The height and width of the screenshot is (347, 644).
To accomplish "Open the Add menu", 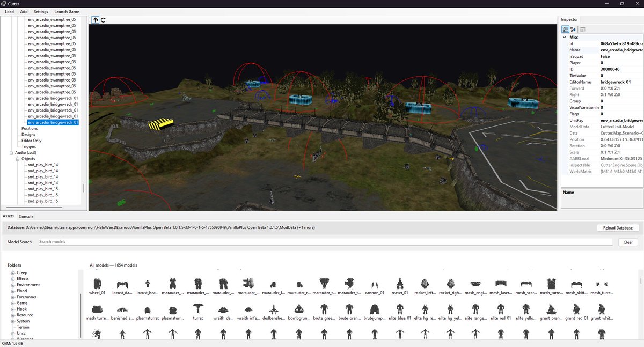I will tap(24, 11).
